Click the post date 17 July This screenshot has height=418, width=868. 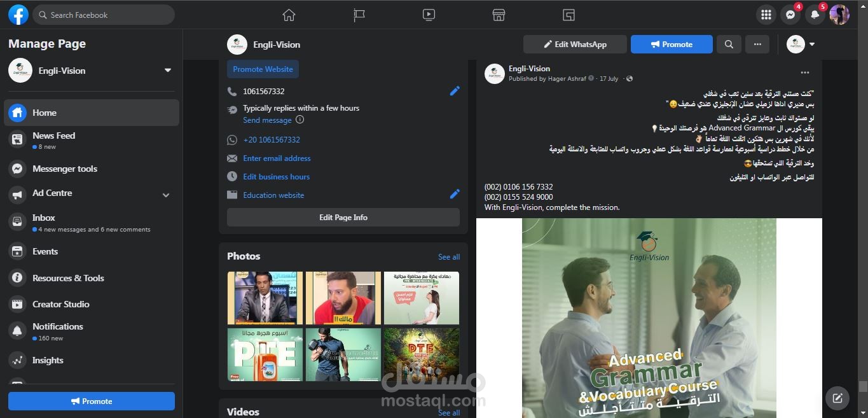(609, 79)
